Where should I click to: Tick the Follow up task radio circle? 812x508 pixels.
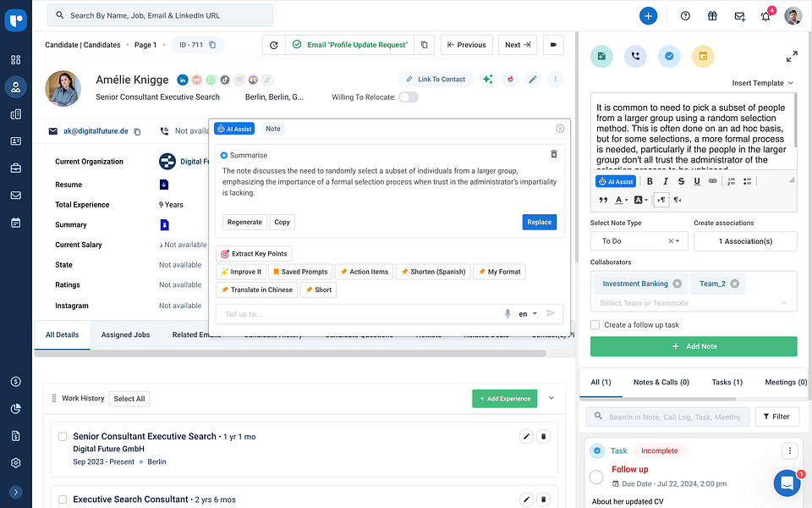click(x=596, y=478)
